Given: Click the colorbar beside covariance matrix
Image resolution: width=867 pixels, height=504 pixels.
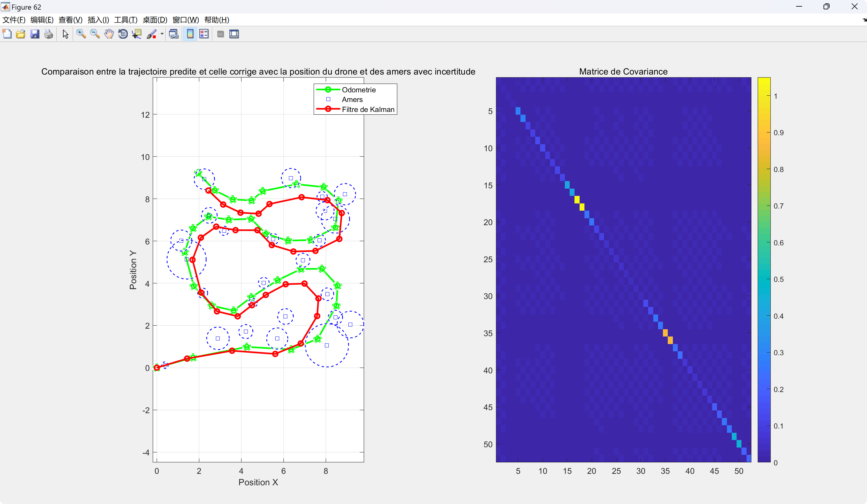Looking at the screenshot, I should point(764,270).
